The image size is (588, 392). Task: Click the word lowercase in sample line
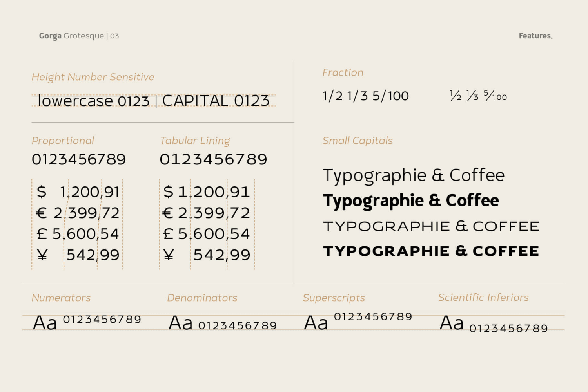tap(75, 101)
